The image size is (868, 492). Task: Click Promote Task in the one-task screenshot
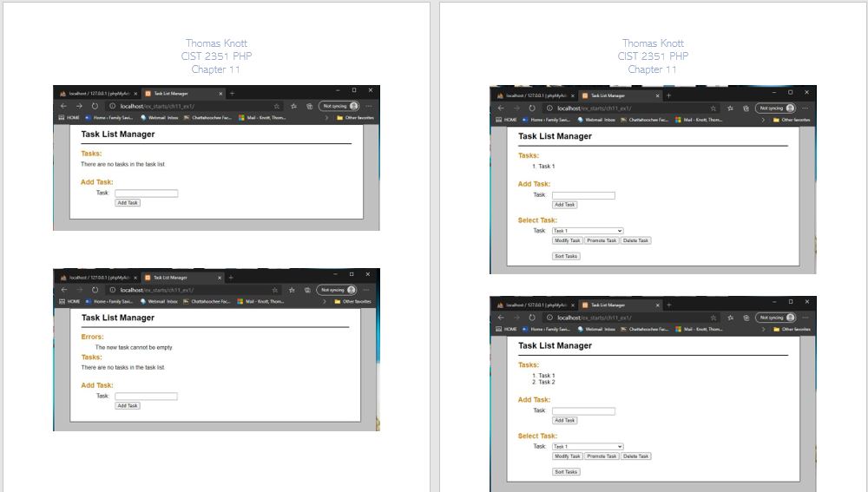point(602,240)
